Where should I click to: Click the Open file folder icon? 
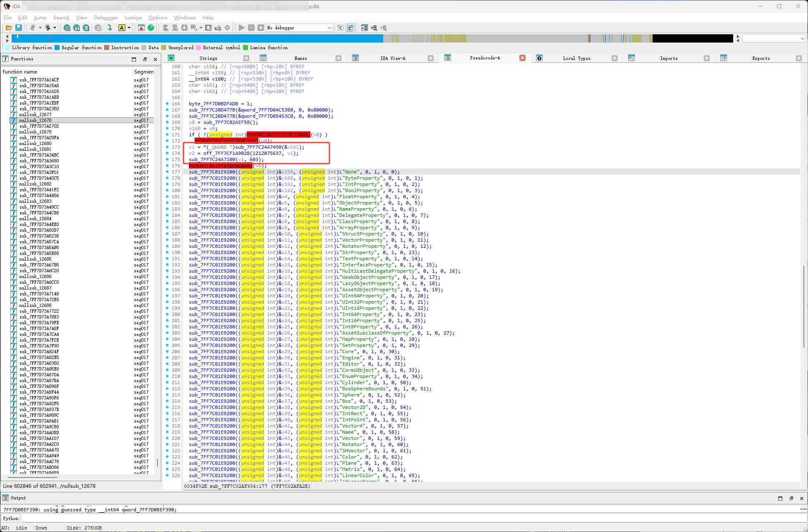tap(9, 28)
